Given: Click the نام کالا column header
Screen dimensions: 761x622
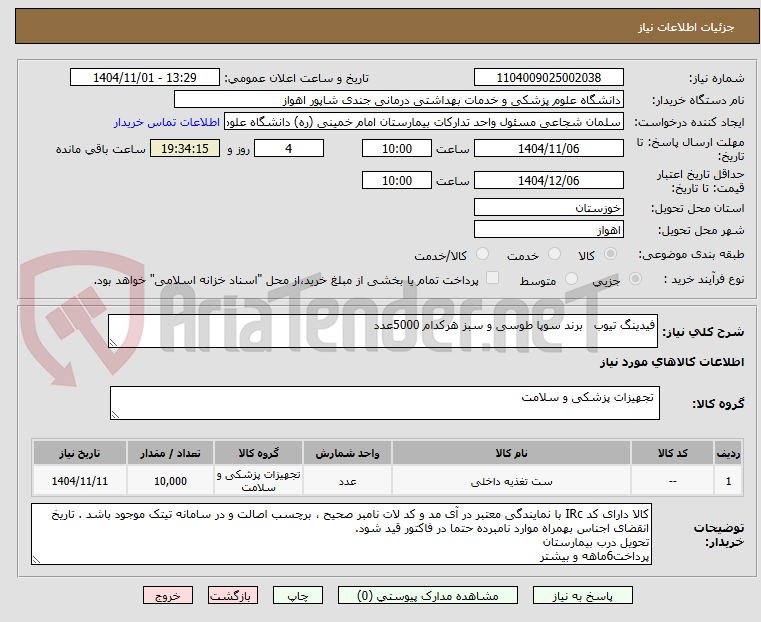Looking at the screenshot, I should click(x=512, y=453).
